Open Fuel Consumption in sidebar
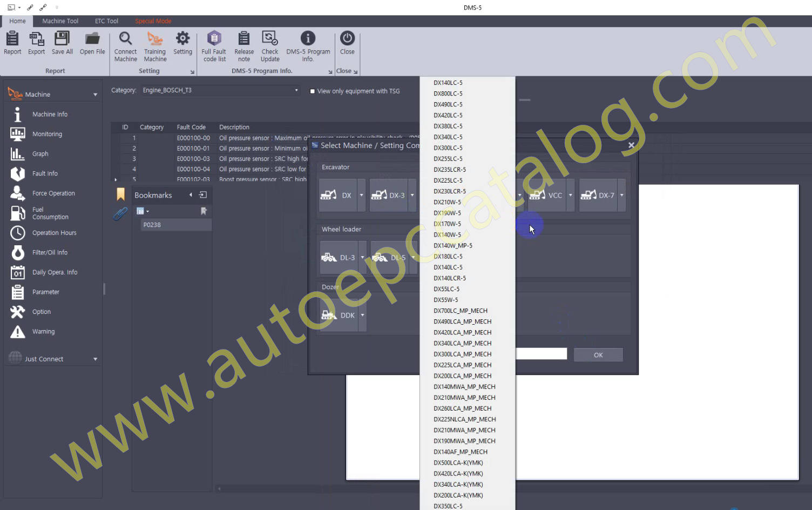Image resolution: width=812 pixels, height=510 pixels. (x=50, y=213)
